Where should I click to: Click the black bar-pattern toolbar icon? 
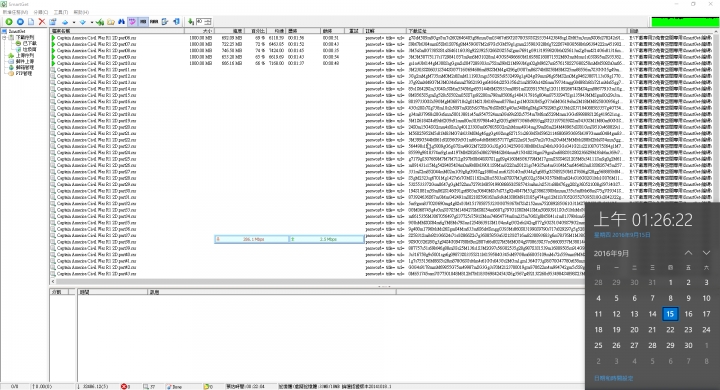154,22
